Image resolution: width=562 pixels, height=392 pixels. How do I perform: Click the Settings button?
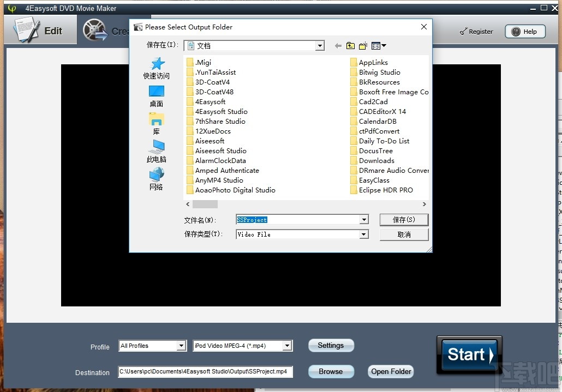[331, 345]
